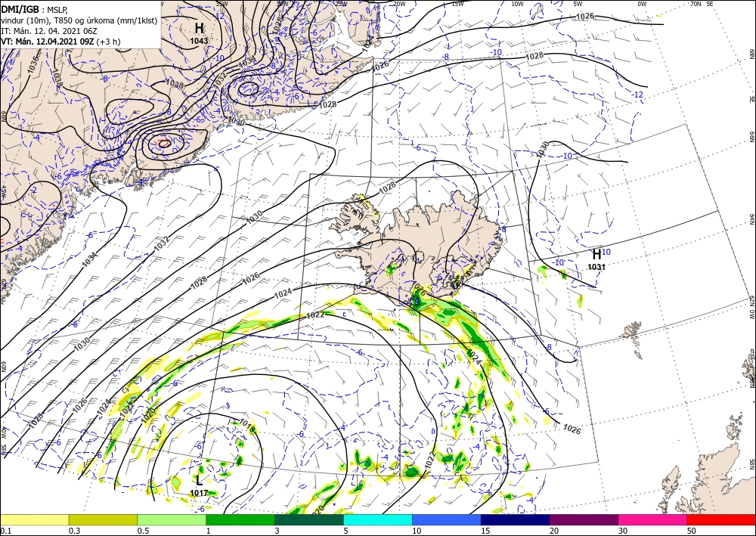Click the '20' legend value
756x536 pixels.
click(x=554, y=531)
